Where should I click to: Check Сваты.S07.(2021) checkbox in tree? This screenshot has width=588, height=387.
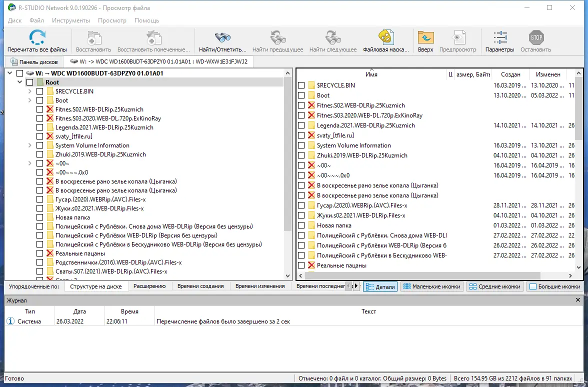coord(40,271)
